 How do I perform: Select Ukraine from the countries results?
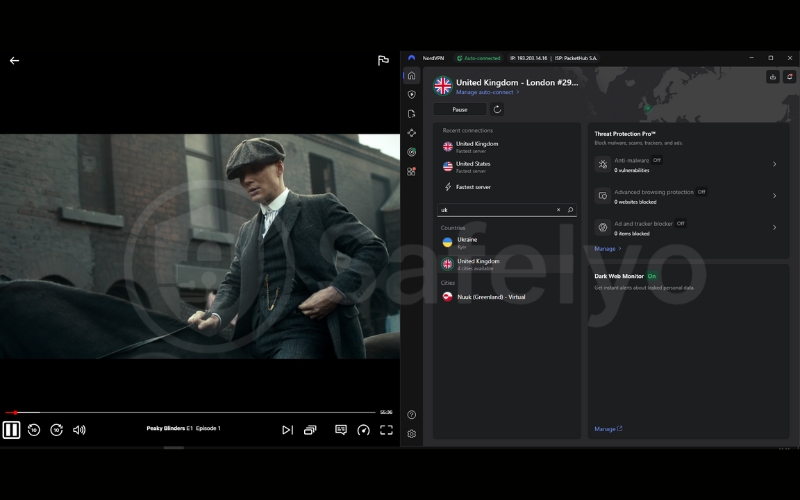tap(507, 242)
